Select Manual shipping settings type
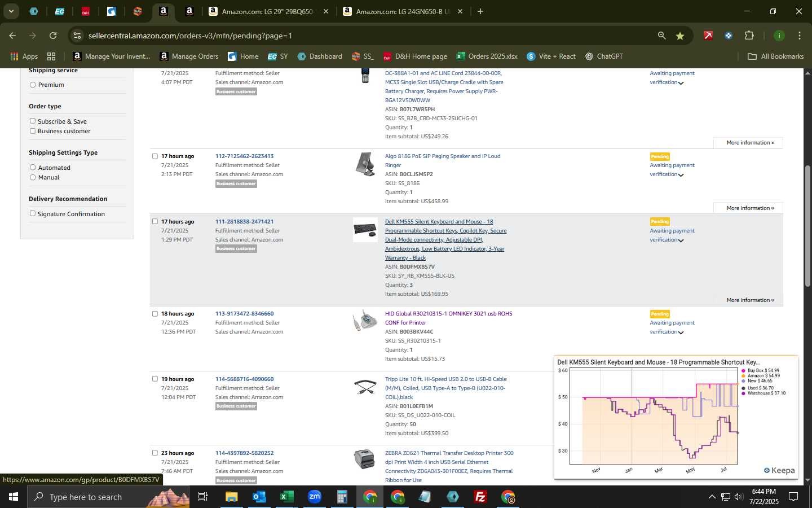 (x=33, y=177)
